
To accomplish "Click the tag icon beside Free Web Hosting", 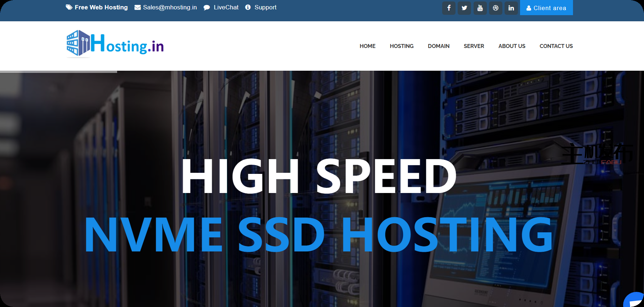I will [x=69, y=7].
